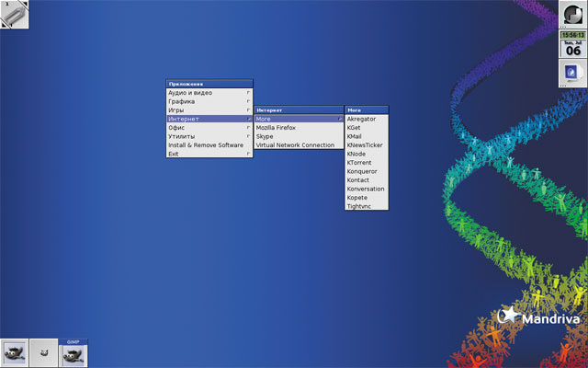
Task: Click the Интернет submenu title bar
Action: coord(299,110)
